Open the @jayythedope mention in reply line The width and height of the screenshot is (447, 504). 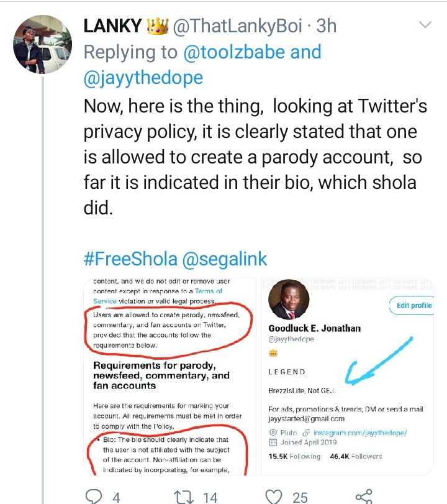(x=143, y=78)
